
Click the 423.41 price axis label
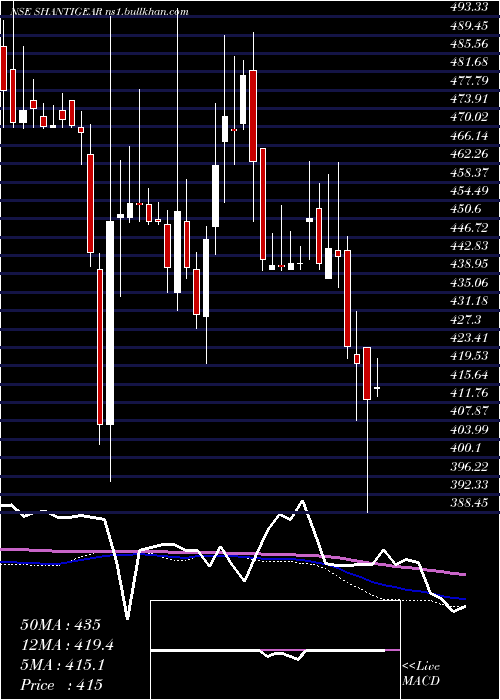(468, 338)
